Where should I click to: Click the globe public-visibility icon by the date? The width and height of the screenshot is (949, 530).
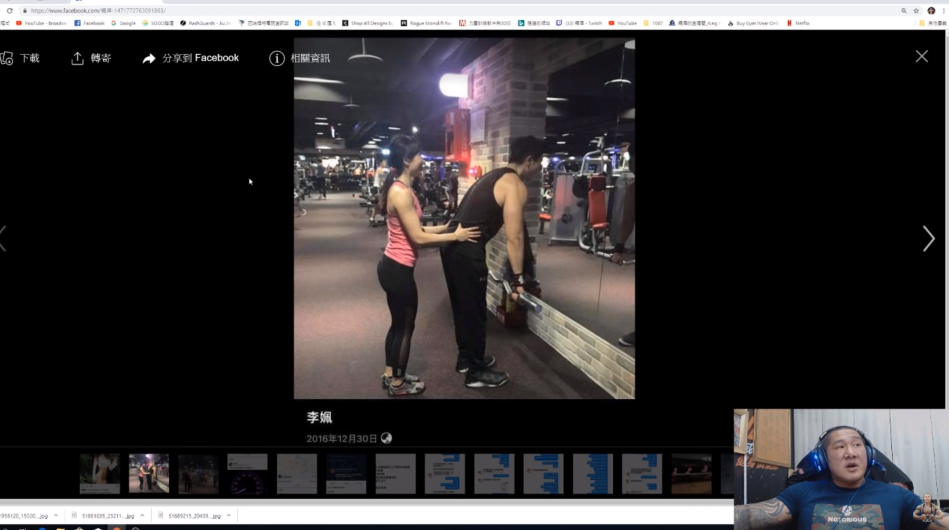point(387,438)
